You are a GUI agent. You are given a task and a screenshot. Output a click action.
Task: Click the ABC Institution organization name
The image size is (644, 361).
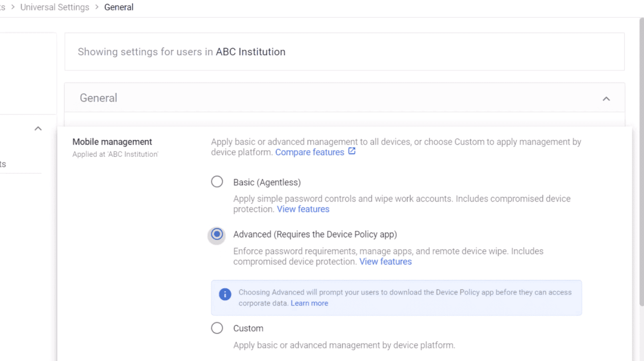tap(250, 51)
